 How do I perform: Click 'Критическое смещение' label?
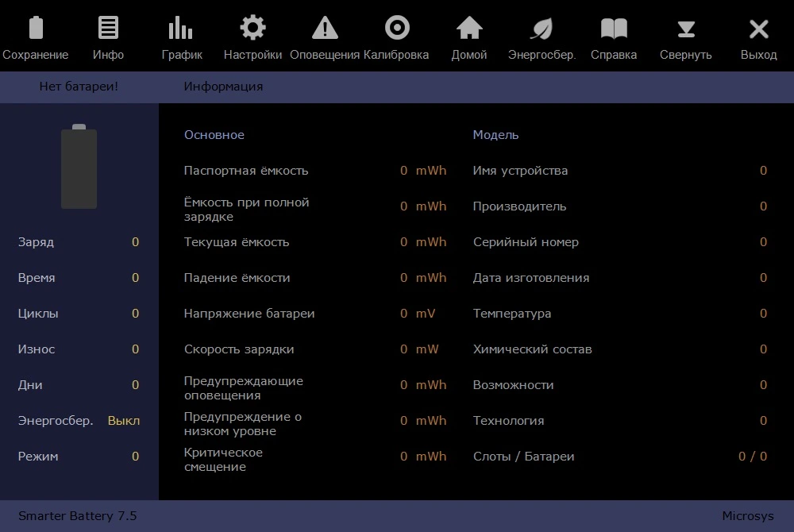coord(223,460)
